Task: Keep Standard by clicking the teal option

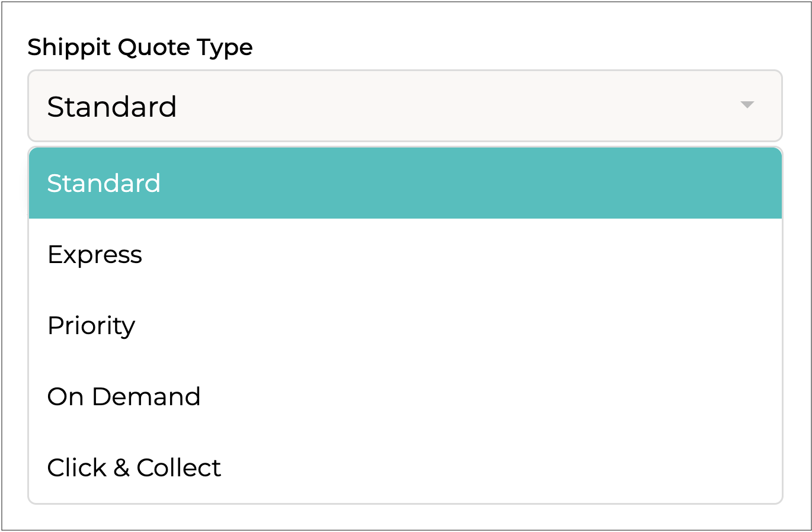Action: point(104,184)
